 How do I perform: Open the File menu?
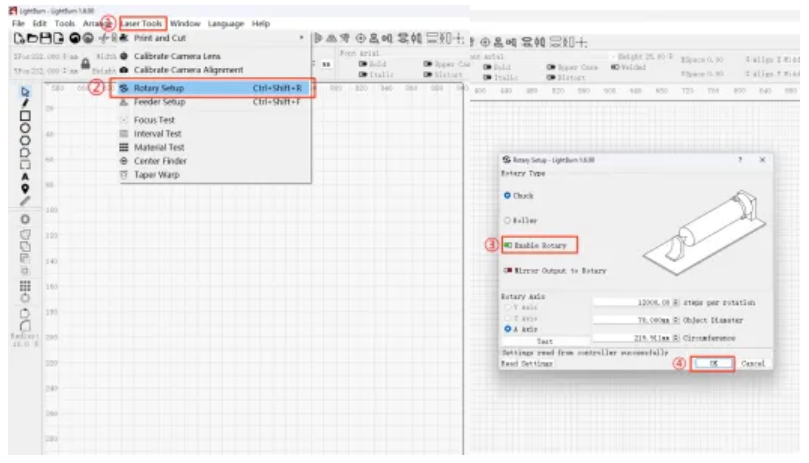coord(18,24)
